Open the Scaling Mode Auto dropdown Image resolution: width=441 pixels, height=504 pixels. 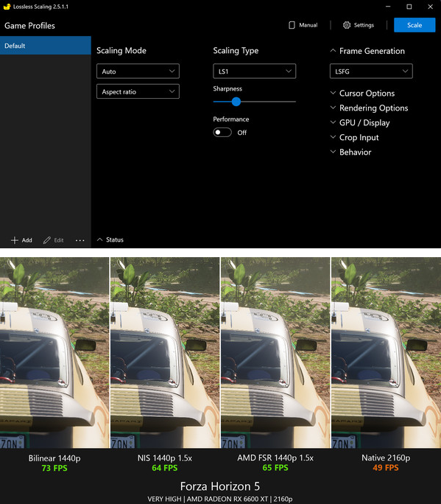pyautogui.click(x=138, y=71)
